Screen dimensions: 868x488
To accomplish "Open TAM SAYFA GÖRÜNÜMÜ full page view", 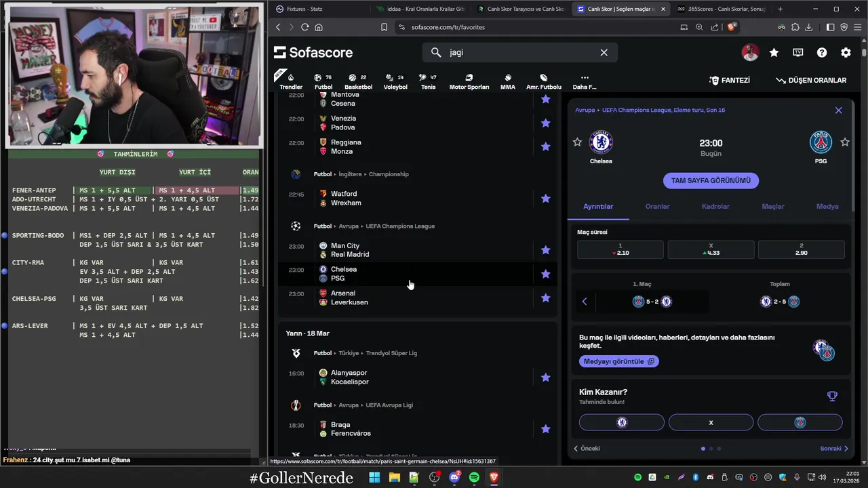I will (x=711, y=180).
